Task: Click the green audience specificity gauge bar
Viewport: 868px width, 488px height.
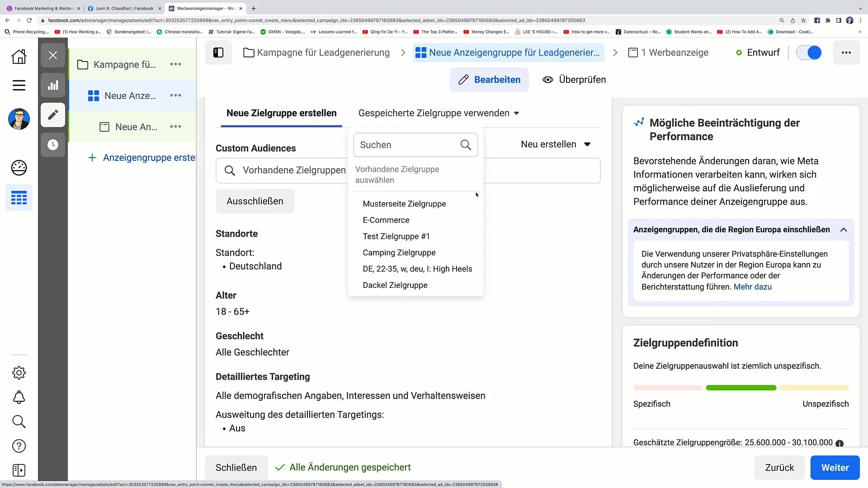Action: pyautogui.click(x=741, y=388)
